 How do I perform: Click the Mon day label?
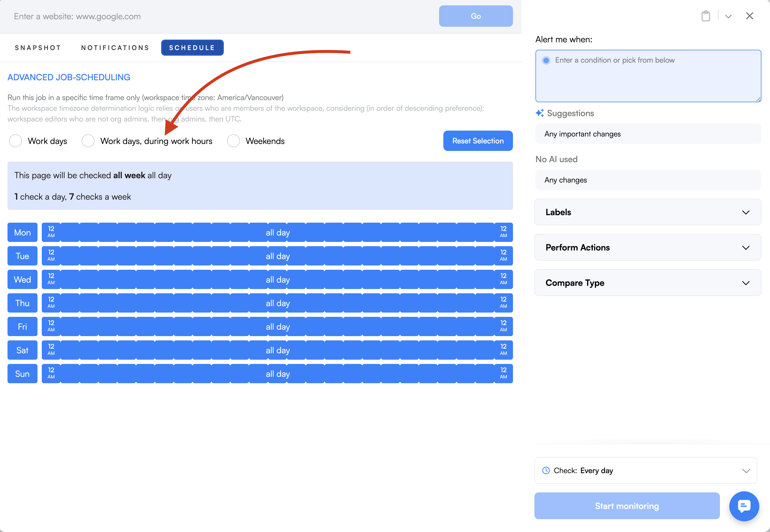point(22,232)
